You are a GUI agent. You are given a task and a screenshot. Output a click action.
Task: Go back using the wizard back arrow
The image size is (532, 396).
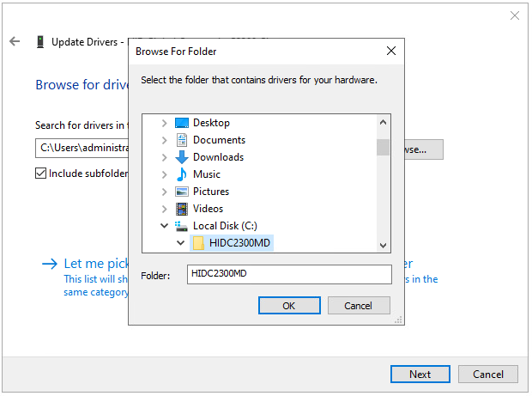[x=15, y=41]
